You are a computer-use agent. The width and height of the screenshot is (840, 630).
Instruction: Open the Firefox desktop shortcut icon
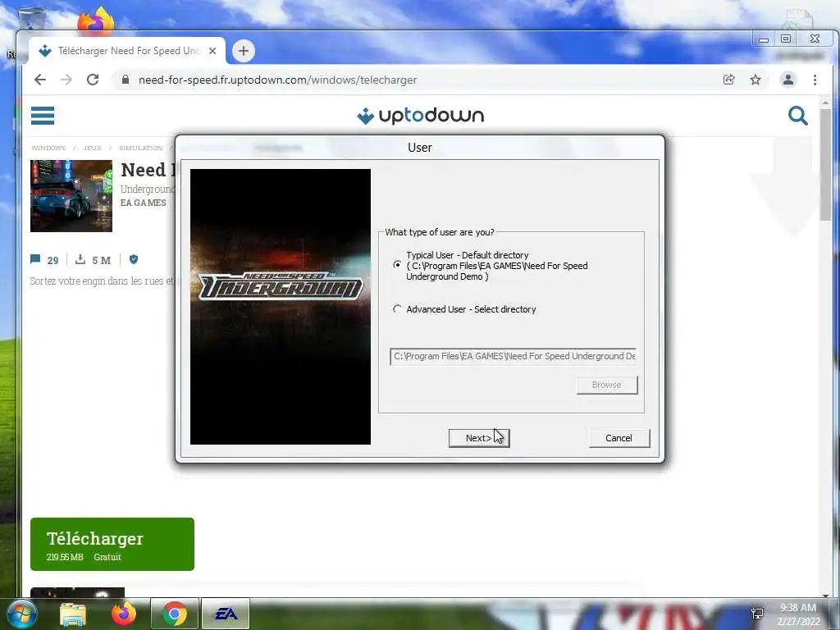(x=96, y=21)
